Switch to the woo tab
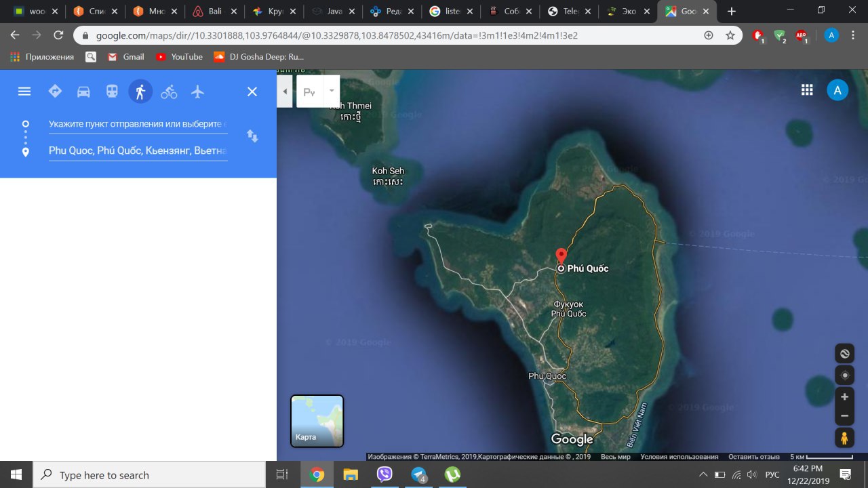 click(x=37, y=12)
